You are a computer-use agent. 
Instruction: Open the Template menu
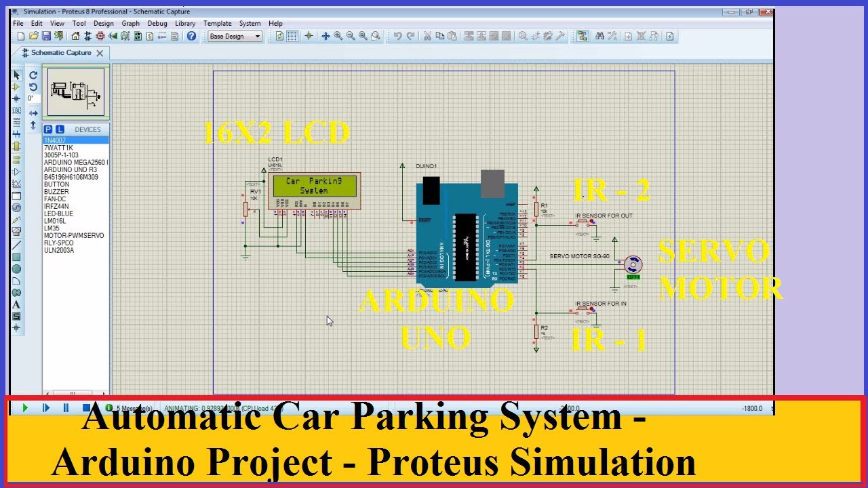[218, 23]
